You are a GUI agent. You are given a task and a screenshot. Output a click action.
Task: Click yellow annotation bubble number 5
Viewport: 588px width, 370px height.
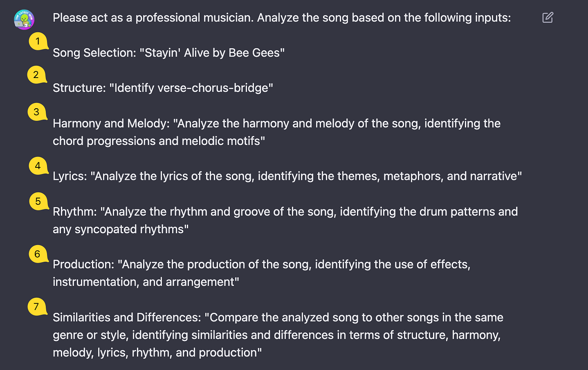coord(39,201)
